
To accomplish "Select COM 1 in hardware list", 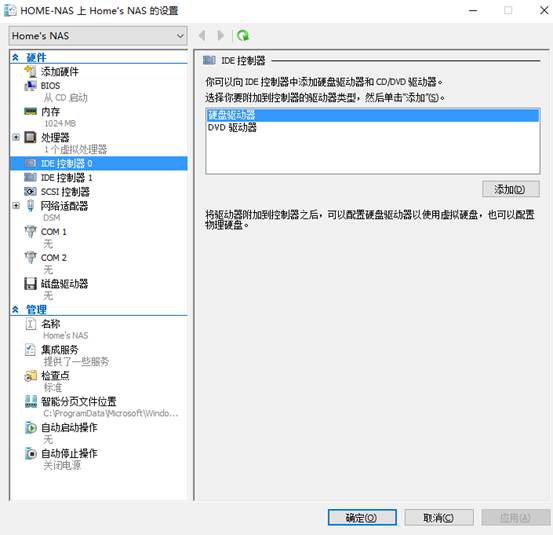I will tap(54, 232).
